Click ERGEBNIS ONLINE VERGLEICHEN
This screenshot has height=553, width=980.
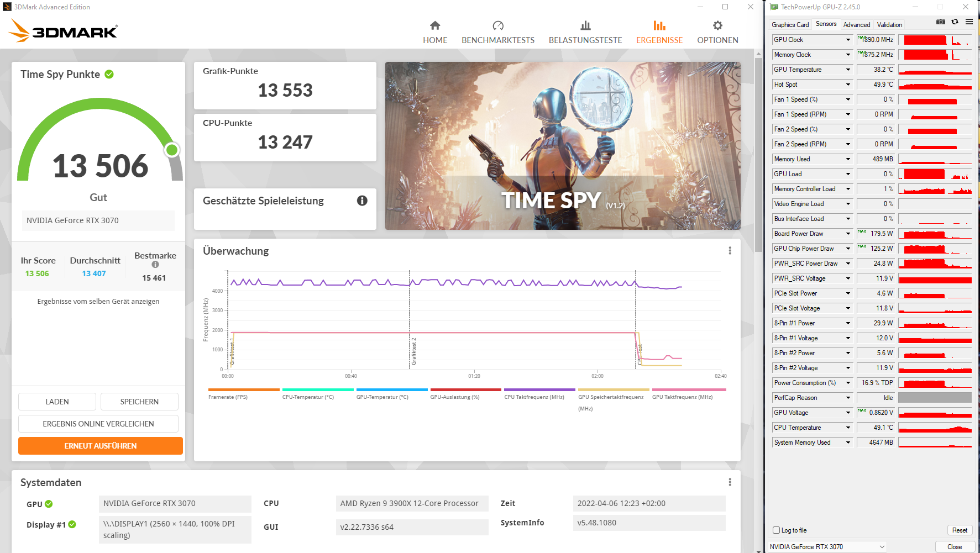[x=98, y=424]
